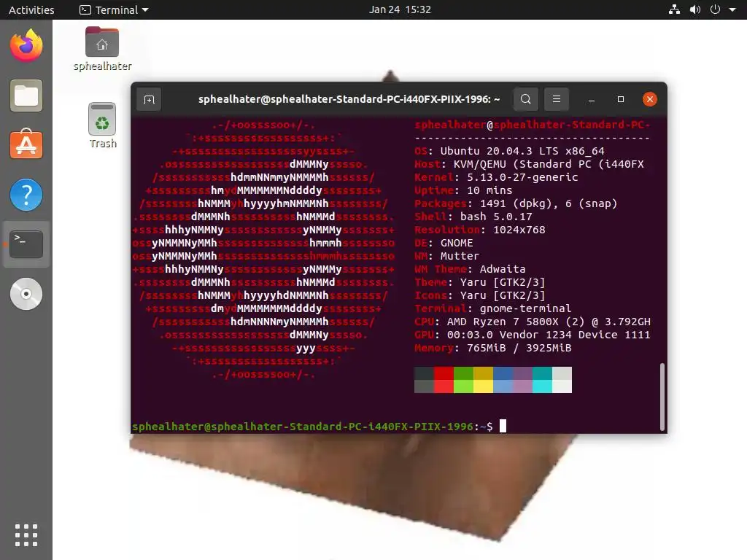Maximize the terminal window
This screenshot has width=747, height=560.
pos(620,99)
